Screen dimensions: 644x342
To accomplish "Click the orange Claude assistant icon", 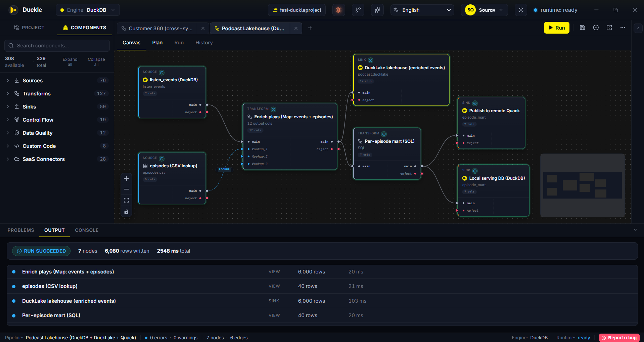I will (338, 10).
